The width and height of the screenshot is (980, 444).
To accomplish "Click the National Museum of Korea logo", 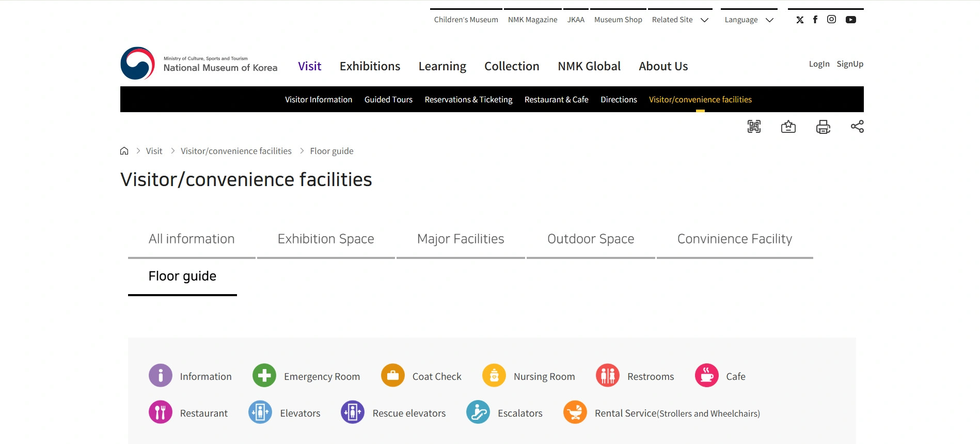I will (x=199, y=64).
